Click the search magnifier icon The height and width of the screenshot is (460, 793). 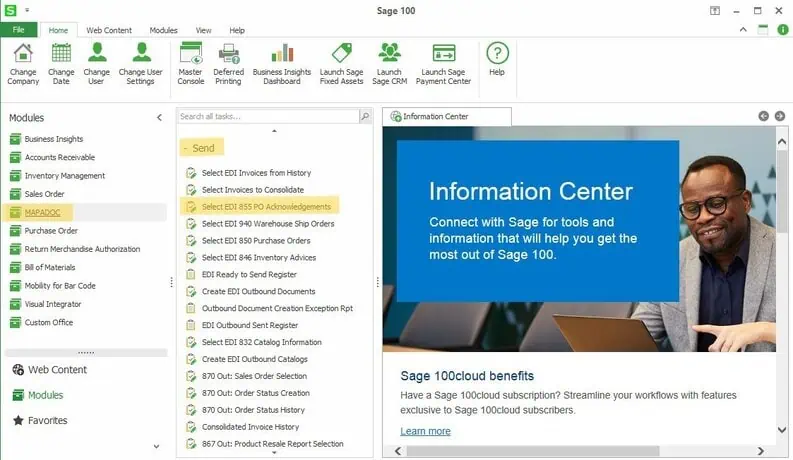click(365, 116)
